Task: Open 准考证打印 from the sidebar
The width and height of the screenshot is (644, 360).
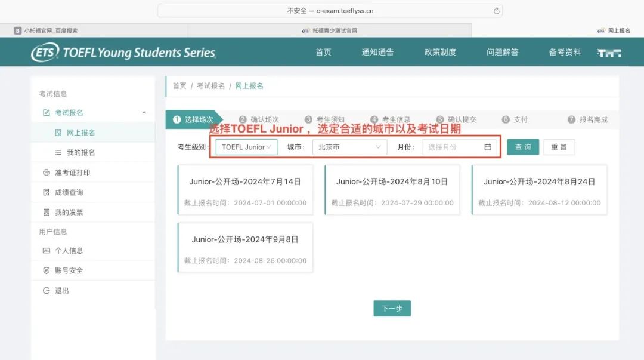Action: pos(72,173)
